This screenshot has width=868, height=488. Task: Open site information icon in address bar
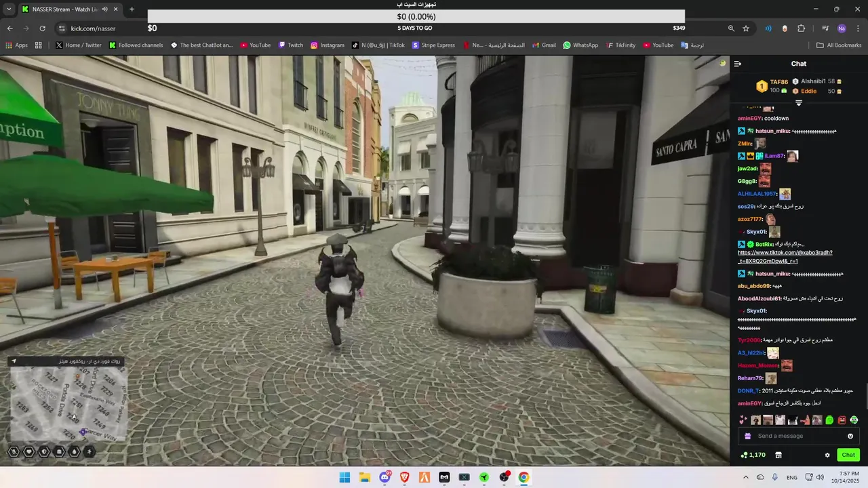coord(62,28)
